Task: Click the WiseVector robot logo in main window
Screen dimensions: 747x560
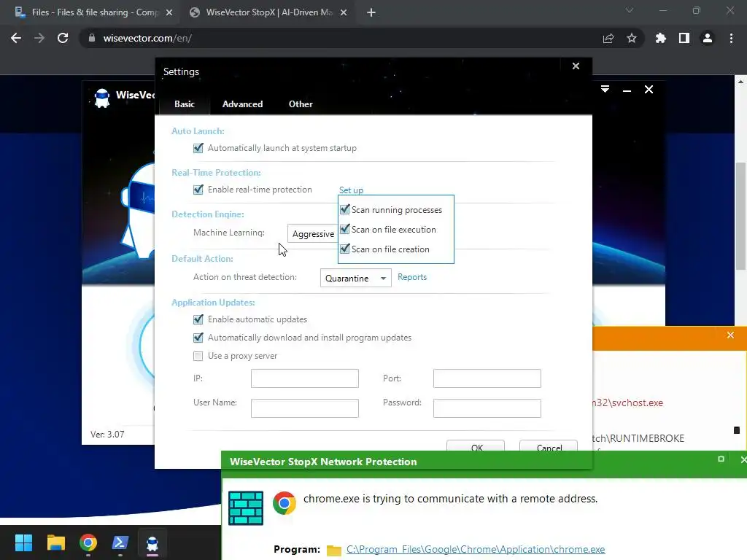Action: [102, 98]
